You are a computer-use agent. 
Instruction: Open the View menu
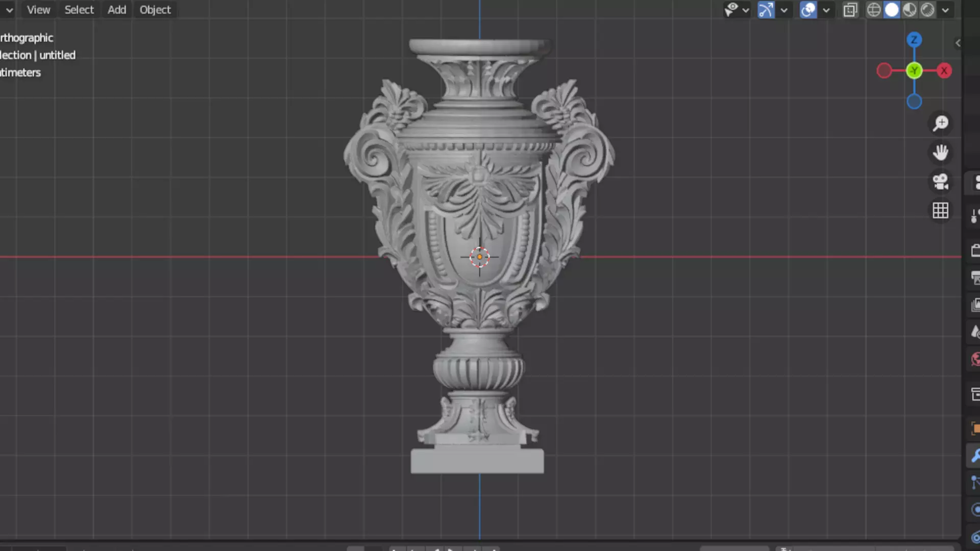click(38, 10)
